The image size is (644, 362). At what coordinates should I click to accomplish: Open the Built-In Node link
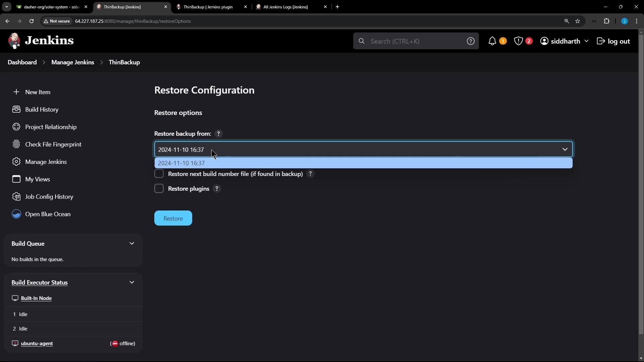coord(36,298)
